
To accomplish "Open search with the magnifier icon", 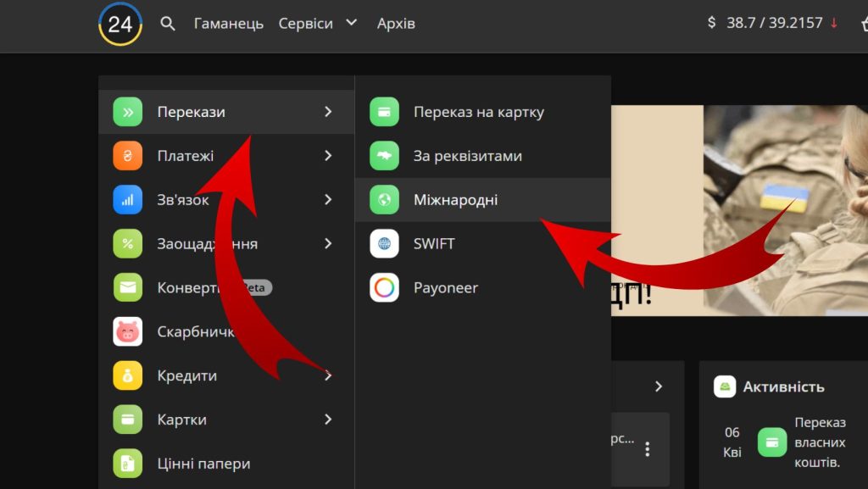I will (x=167, y=24).
